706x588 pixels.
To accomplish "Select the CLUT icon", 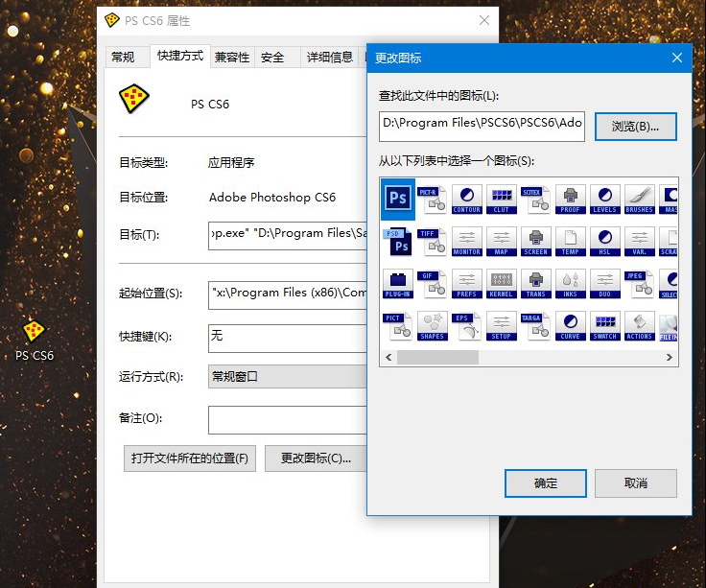I will [501, 199].
